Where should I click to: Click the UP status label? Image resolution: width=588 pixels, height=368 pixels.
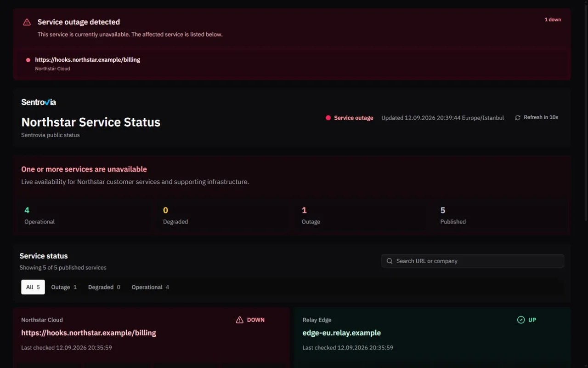(532, 320)
